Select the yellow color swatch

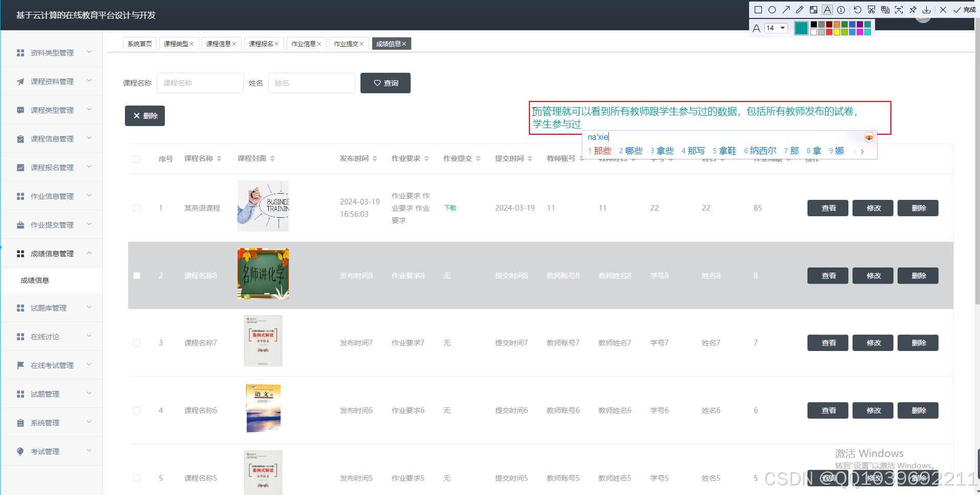[837, 32]
